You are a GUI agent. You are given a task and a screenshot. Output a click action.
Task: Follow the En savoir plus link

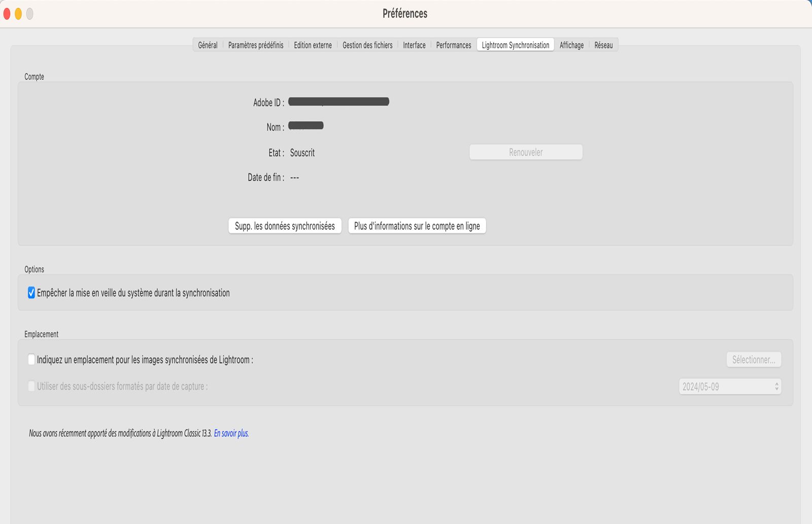tap(231, 433)
